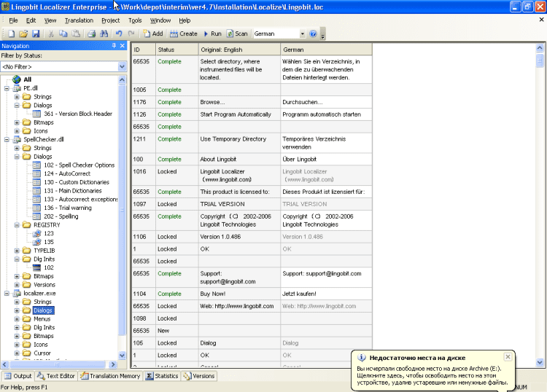The image size is (547, 392).
Task: Click the Copy toolbar icon
Action: pos(63,34)
